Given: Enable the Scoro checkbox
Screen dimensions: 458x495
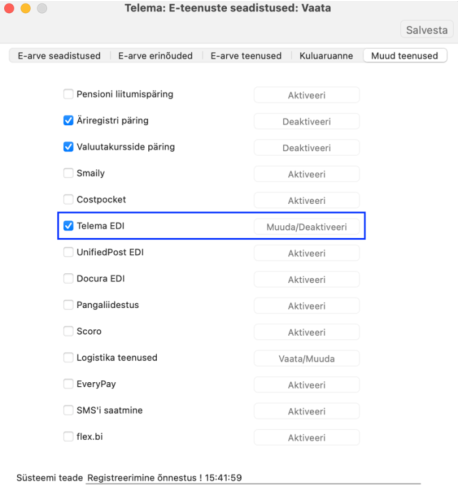Looking at the screenshot, I should click(68, 331).
